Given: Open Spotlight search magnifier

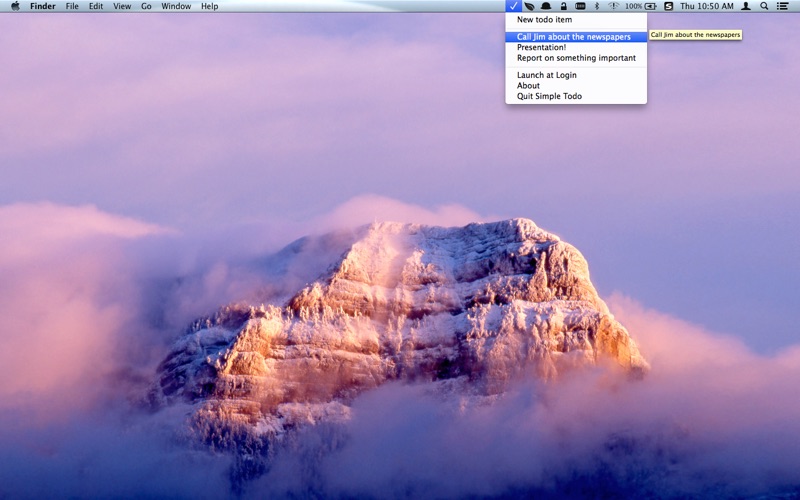Looking at the screenshot, I should [764, 6].
